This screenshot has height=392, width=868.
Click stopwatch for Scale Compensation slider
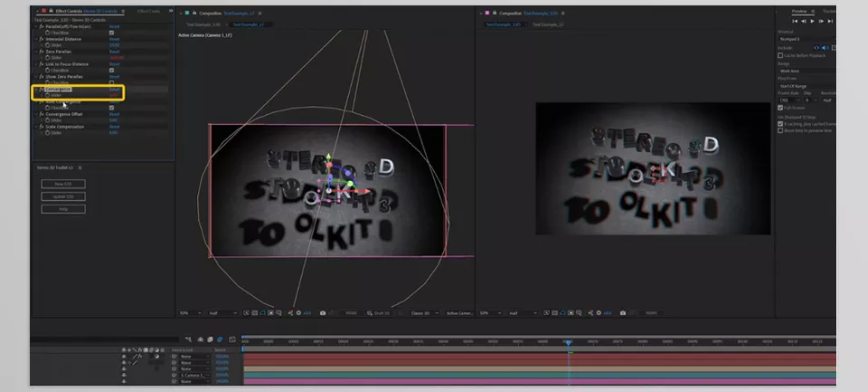(48, 132)
